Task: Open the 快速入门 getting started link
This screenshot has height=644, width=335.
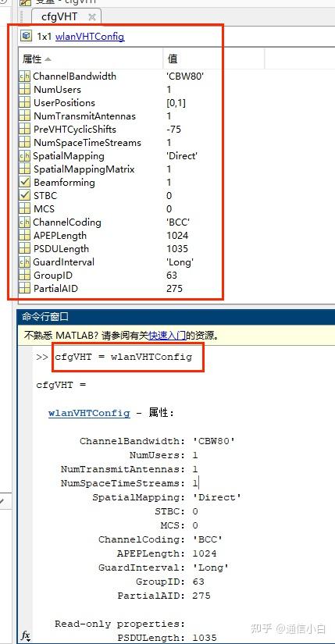Action: [167, 336]
